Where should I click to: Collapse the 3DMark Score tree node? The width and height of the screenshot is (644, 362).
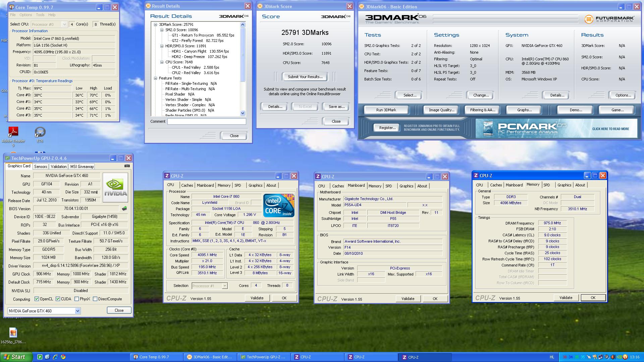click(156, 24)
